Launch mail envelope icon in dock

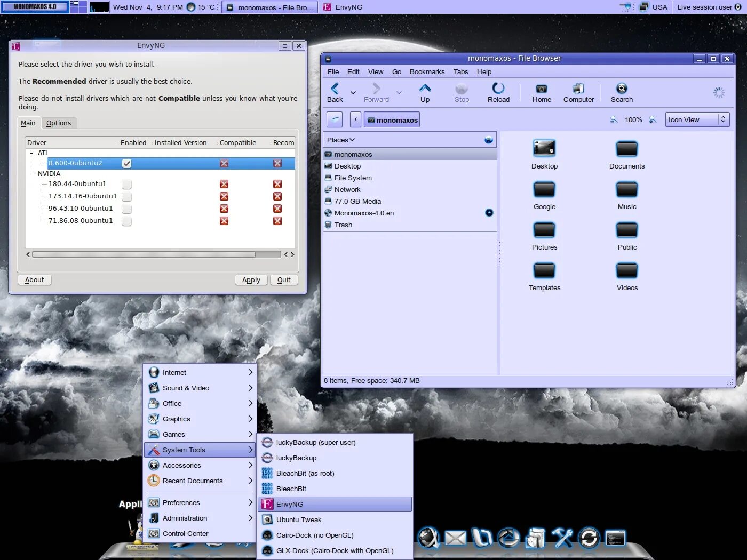pyautogui.click(x=455, y=538)
